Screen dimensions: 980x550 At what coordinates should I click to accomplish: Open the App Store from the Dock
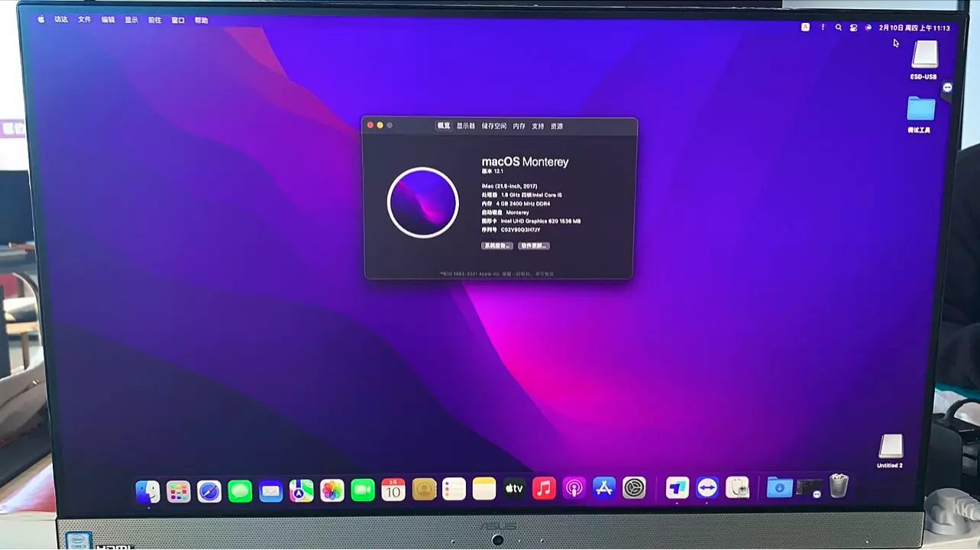pos(603,487)
